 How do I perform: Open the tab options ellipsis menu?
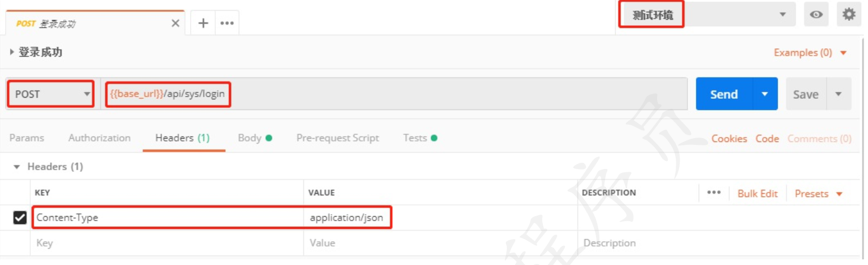tap(227, 24)
